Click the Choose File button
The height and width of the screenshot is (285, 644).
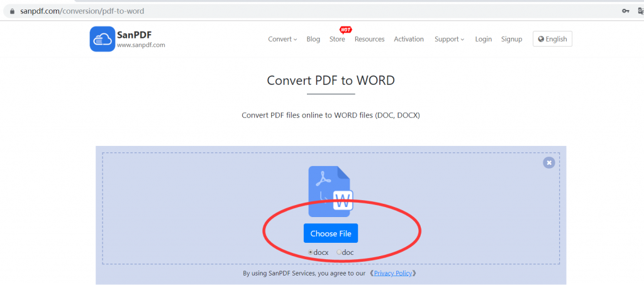[331, 233]
